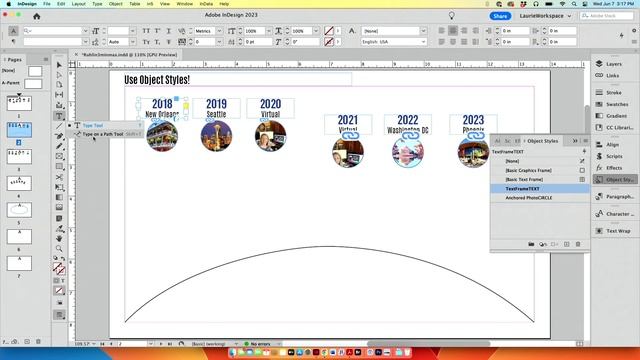Expand the Object Styles panel chevrons
This screenshot has height=360, width=640.
point(575,141)
